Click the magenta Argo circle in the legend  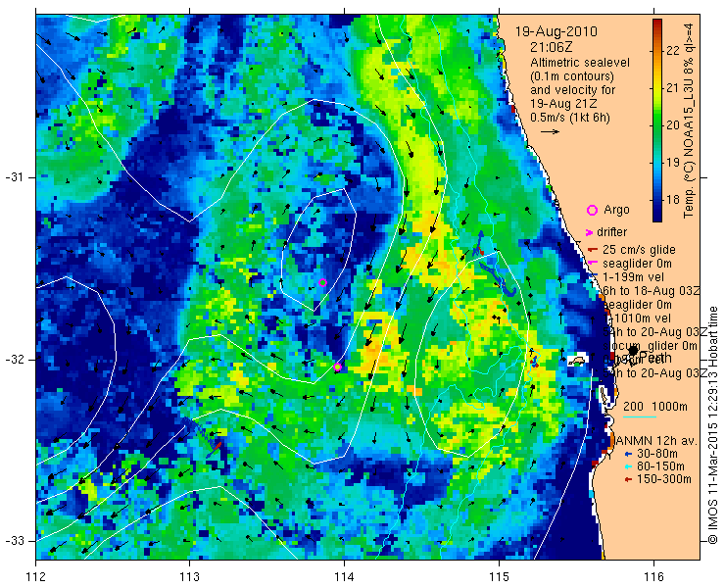tap(592, 210)
